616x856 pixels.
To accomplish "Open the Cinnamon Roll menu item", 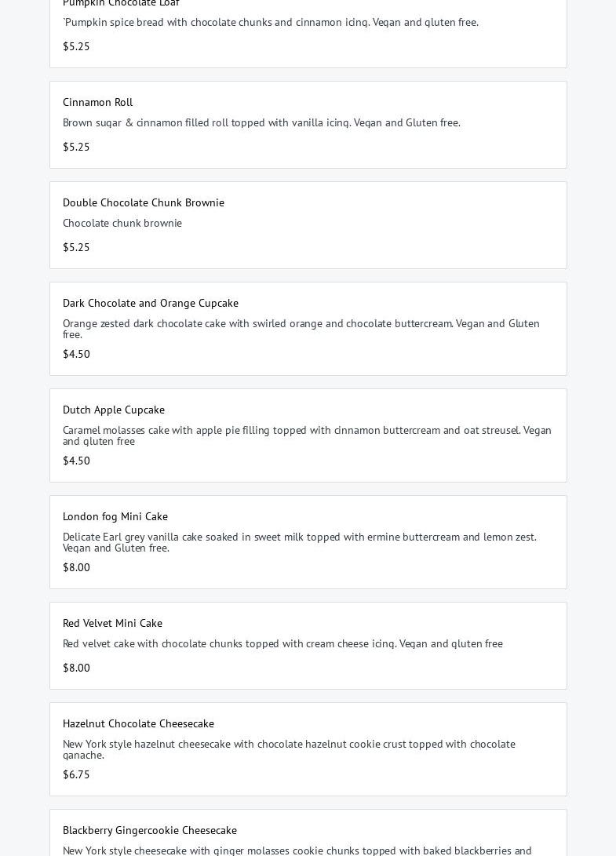I will (97, 102).
